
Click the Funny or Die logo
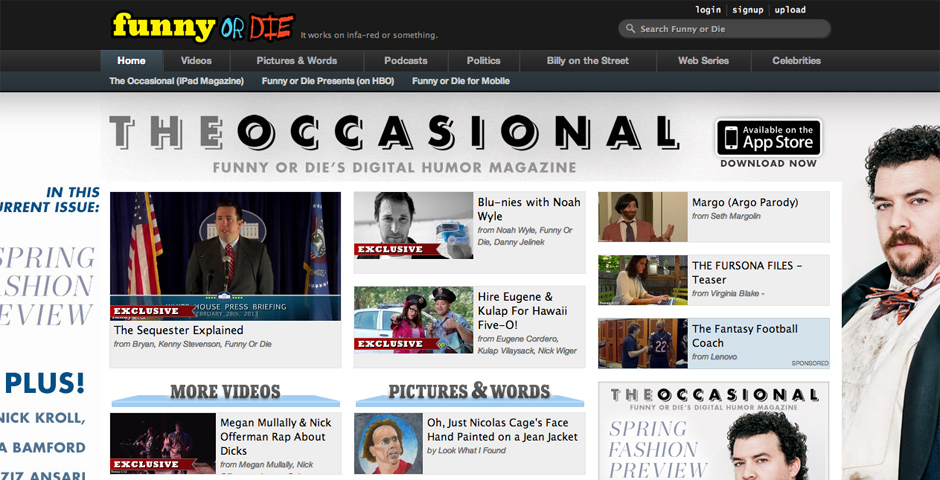click(x=204, y=27)
